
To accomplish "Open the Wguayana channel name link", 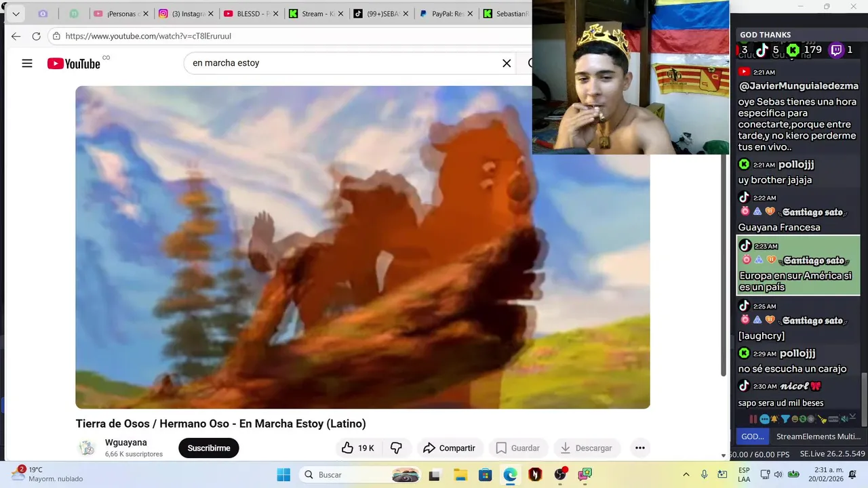I will (x=126, y=443).
